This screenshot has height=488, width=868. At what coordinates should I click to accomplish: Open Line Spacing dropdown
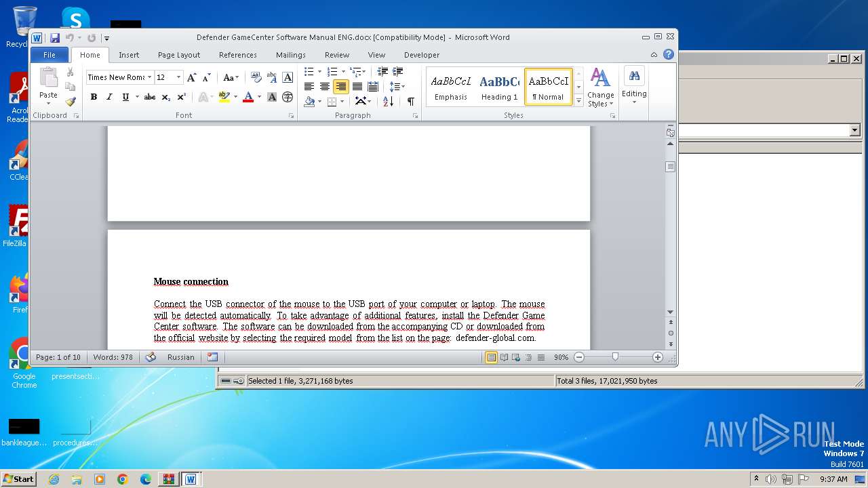[397, 86]
